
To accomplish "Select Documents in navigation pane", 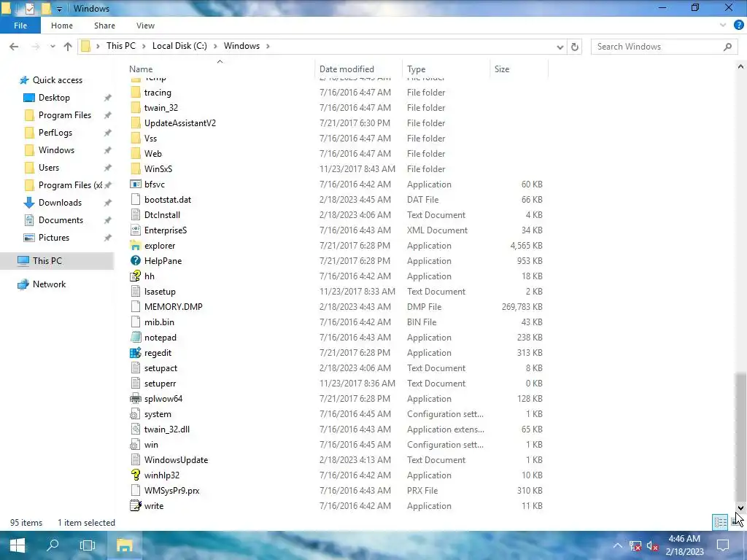I will [x=61, y=220].
